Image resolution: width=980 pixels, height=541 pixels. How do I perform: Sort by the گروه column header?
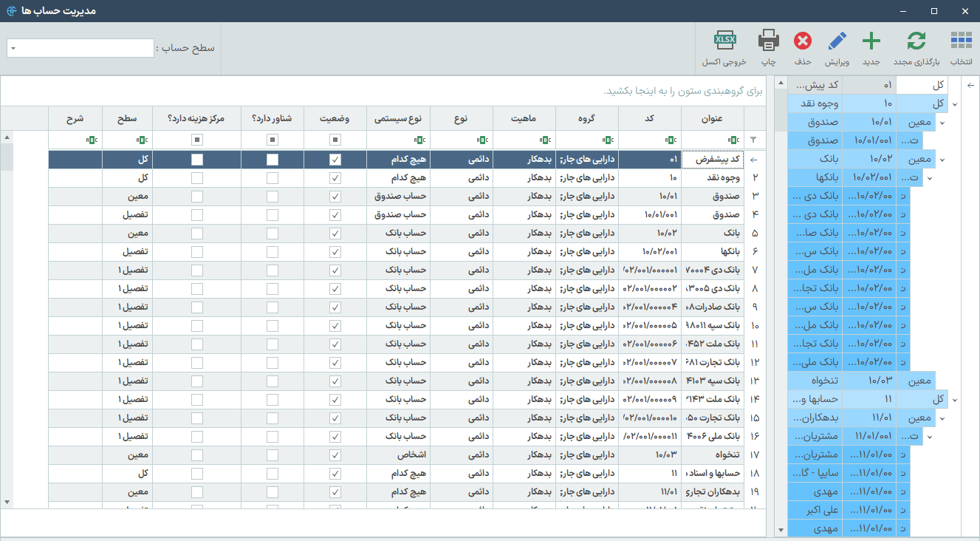[x=587, y=118]
